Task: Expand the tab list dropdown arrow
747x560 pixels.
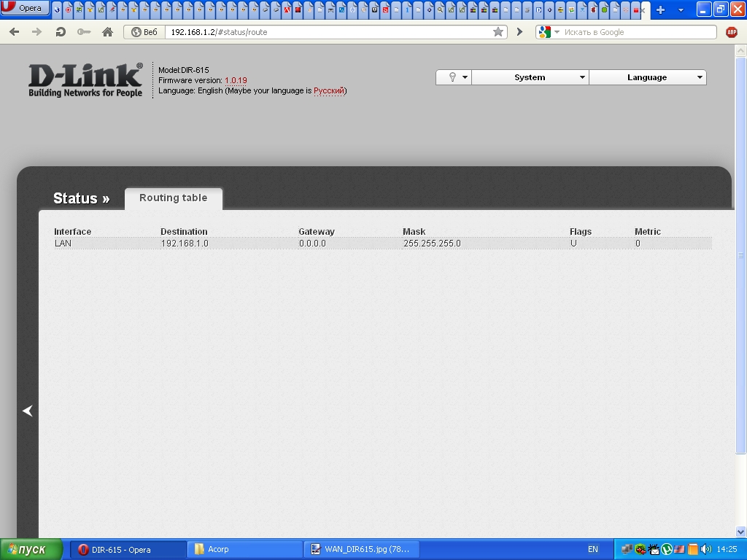Action: coord(681,10)
